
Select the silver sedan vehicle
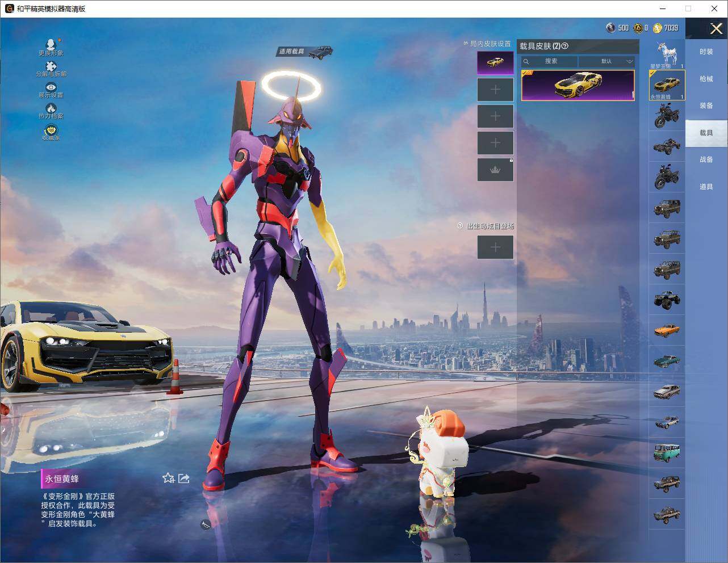(x=667, y=392)
